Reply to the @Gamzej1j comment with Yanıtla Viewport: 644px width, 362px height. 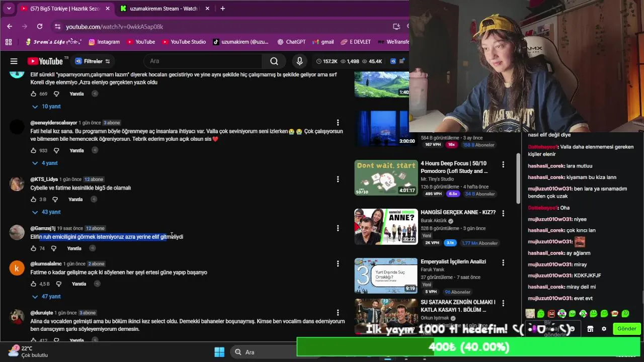[74, 248]
